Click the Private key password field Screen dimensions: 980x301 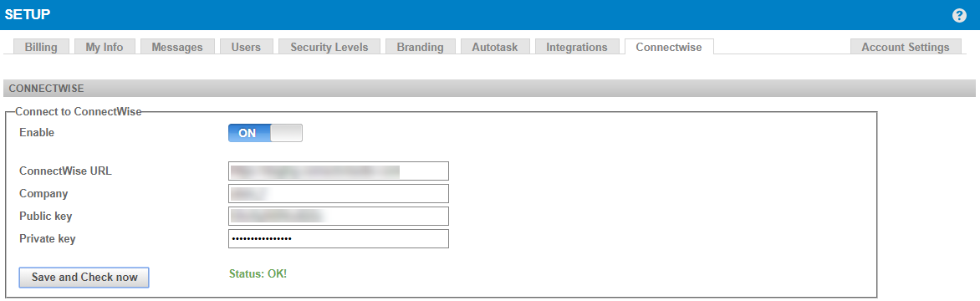(x=339, y=238)
